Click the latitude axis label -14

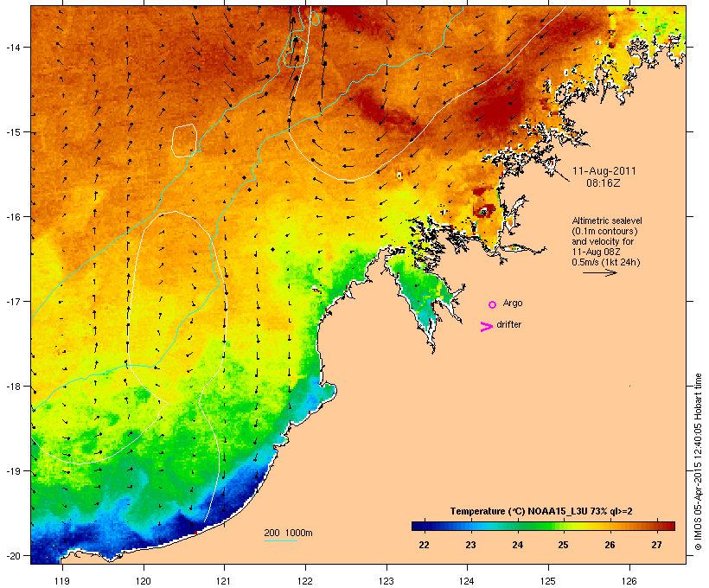pyautogui.click(x=12, y=47)
